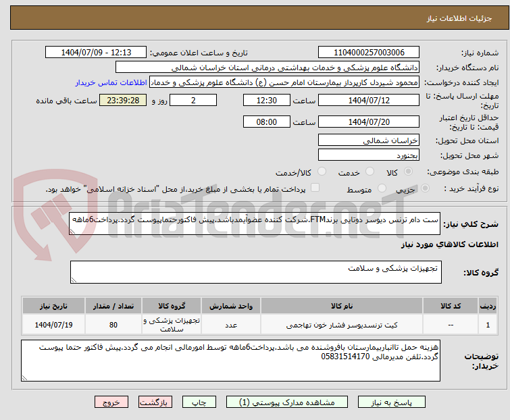Click the ساعت باقی مانده label

pos(66,101)
